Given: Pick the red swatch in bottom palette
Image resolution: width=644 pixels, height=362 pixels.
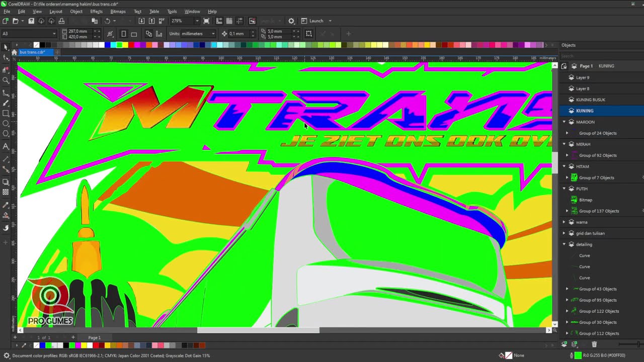Looking at the screenshot, I should click(96, 345).
